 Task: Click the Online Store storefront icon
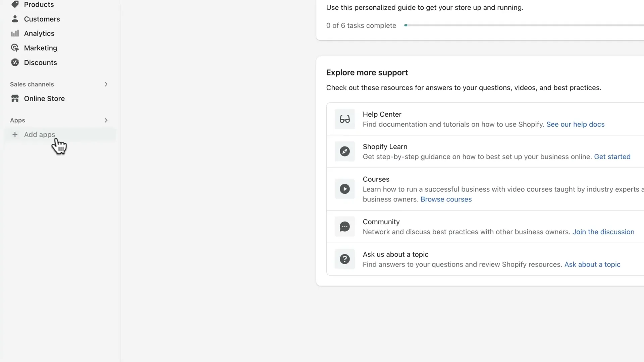(15, 99)
